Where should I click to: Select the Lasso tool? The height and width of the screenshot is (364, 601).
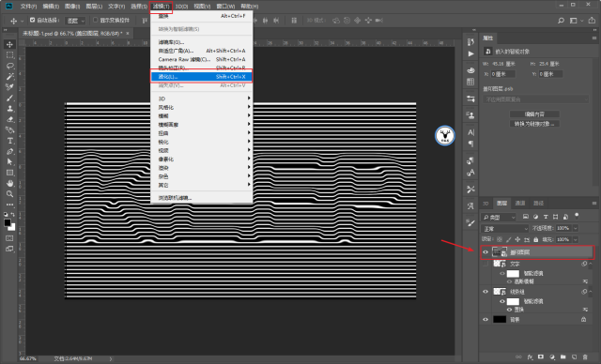tap(10, 66)
